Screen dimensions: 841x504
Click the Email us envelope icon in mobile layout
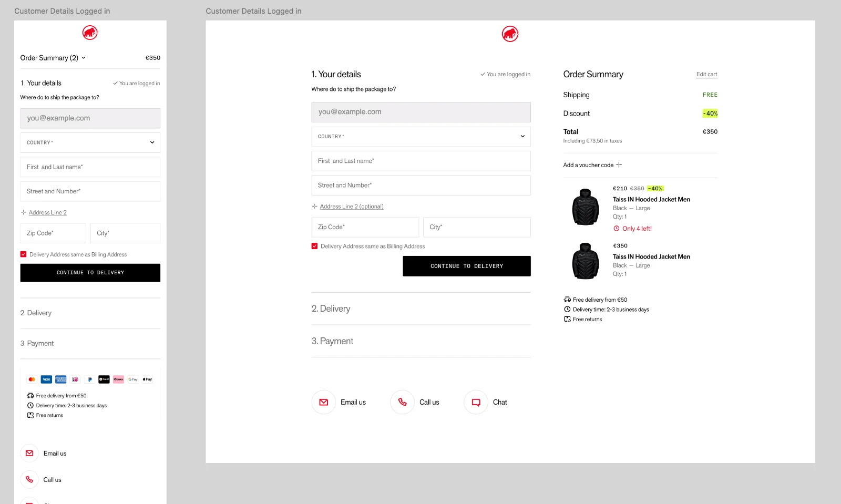pyautogui.click(x=29, y=453)
